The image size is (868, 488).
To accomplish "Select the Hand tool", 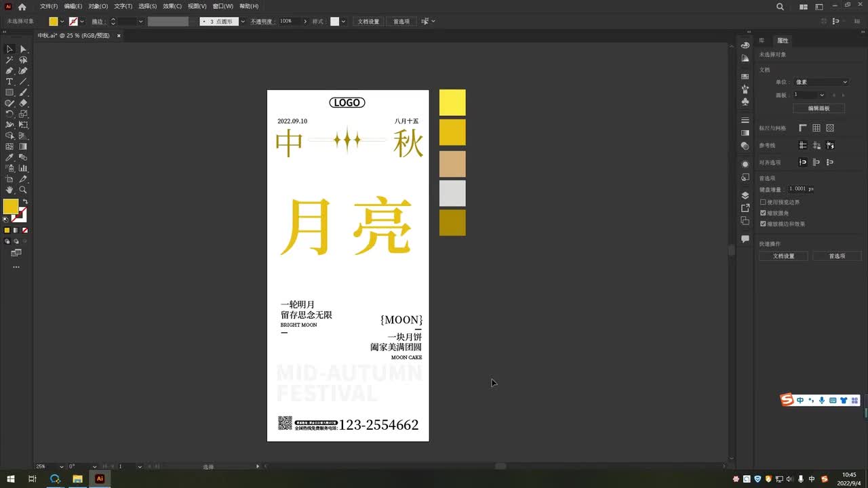I will pos(9,190).
